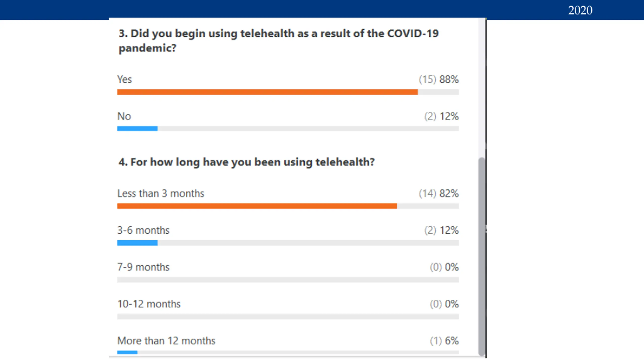Click the empty 10-12 months bar

(x=288, y=316)
